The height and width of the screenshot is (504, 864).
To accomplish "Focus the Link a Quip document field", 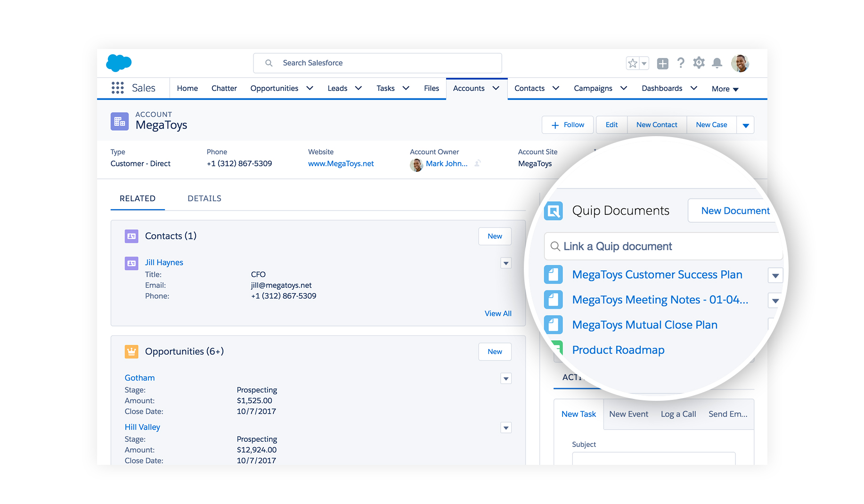I will (663, 246).
